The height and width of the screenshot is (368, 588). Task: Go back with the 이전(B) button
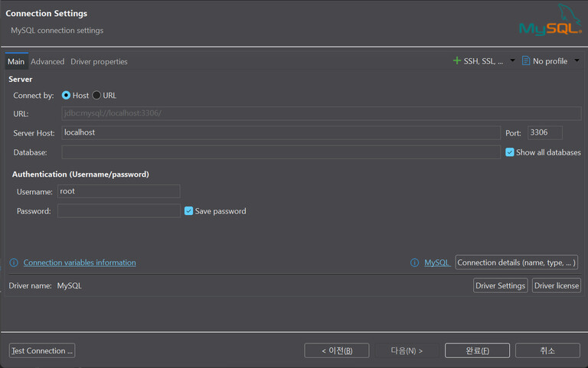(337, 350)
